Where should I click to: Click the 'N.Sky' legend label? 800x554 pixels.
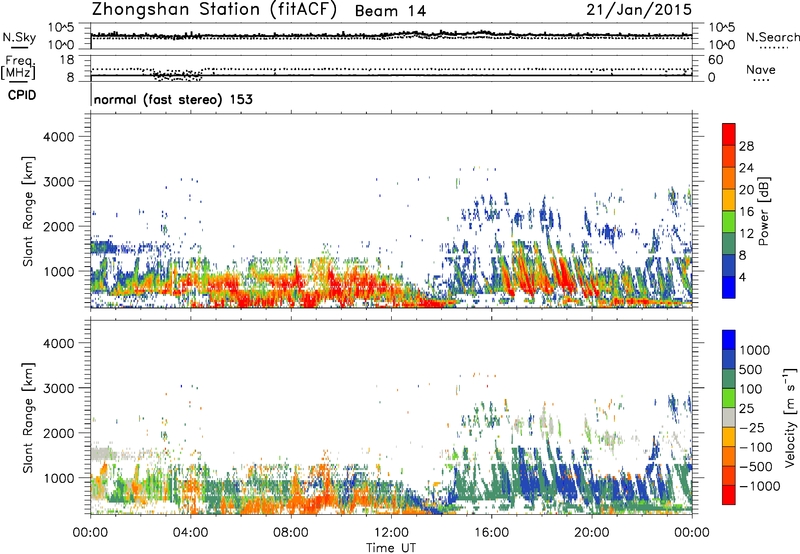click(19, 37)
